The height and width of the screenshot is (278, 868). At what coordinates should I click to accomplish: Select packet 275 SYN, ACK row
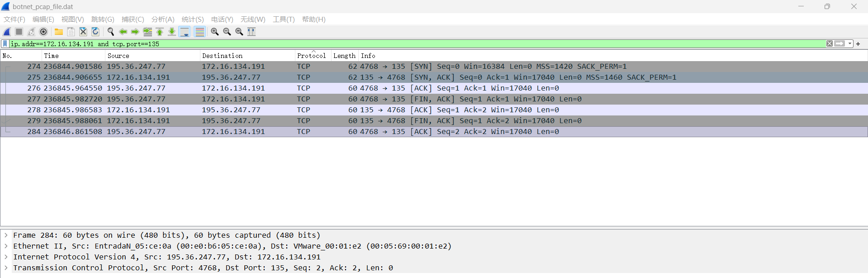[x=434, y=77]
